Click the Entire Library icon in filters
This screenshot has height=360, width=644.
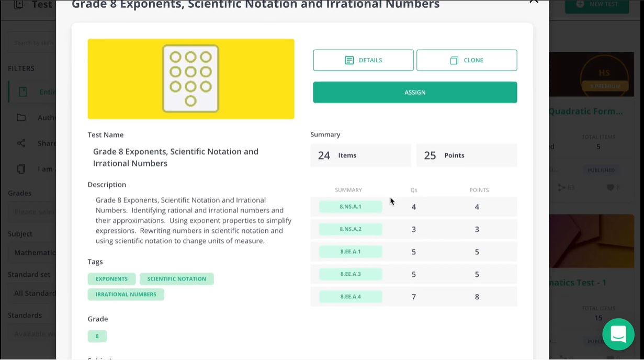[x=22, y=92]
